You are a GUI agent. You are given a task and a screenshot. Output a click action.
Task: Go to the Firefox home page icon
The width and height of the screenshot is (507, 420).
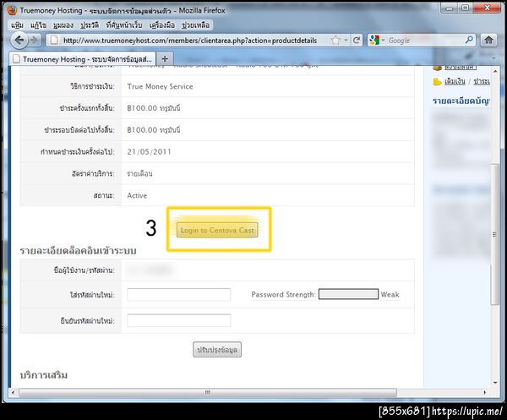pos(488,40)
